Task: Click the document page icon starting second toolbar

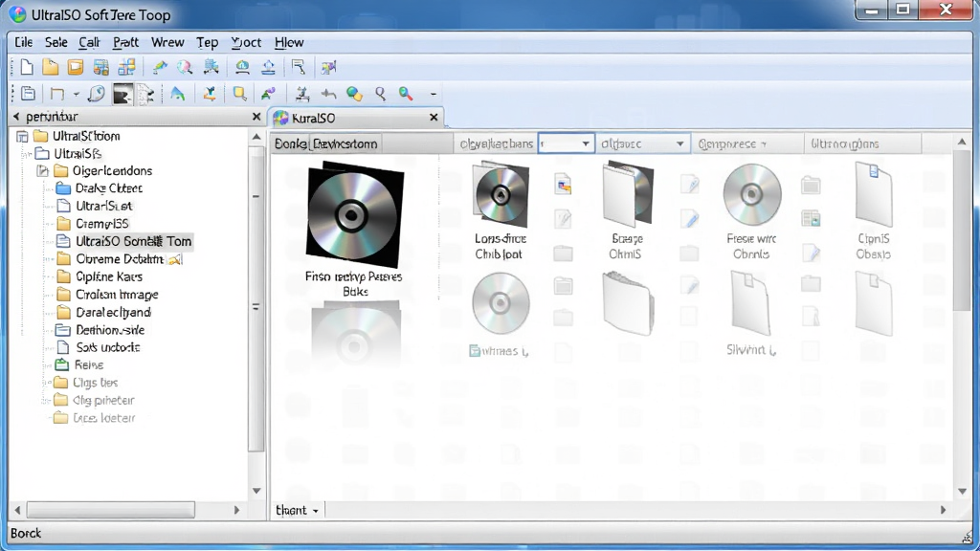Action: click(x=28, y=94)
